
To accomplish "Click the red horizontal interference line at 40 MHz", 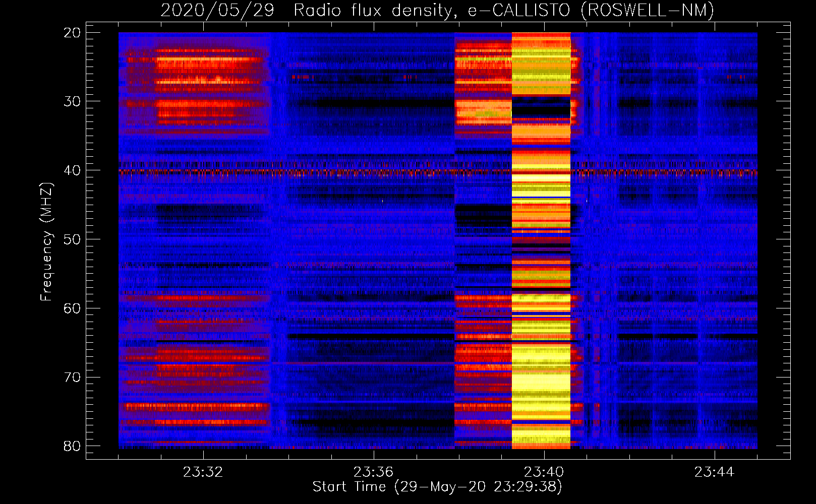I will coord(438,171).
